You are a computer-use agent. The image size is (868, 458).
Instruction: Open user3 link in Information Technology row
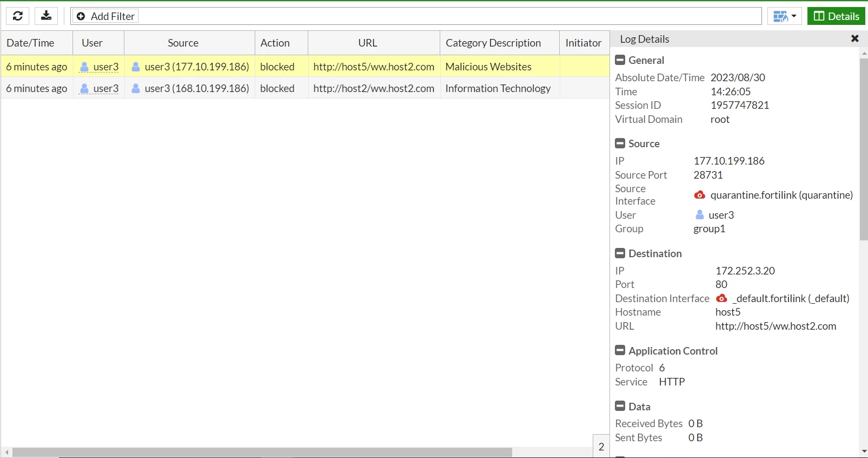click(x=106, y=88)
